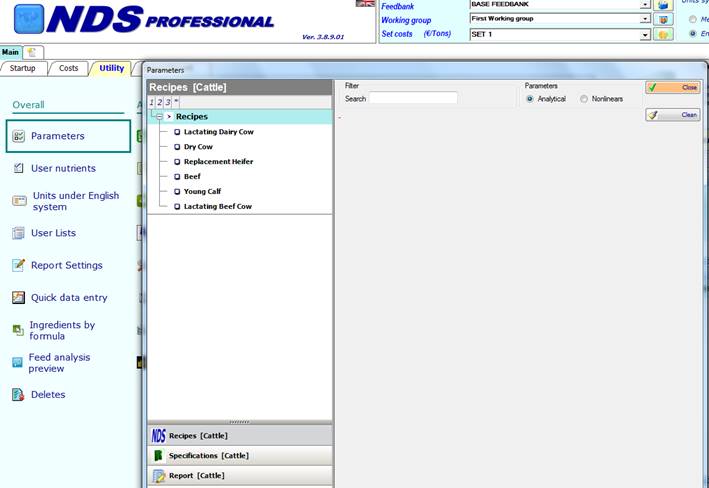709x488 pixels.
Task: Select Lactating Dairy Cow recipe
Action: 218,132
